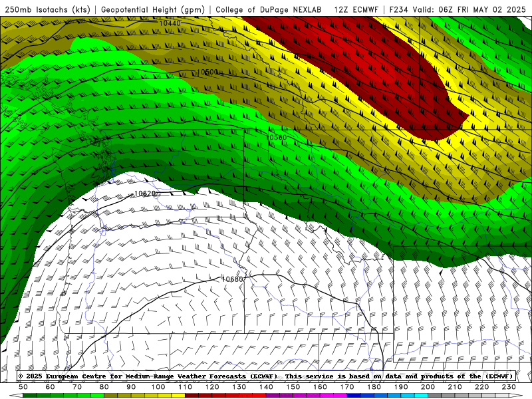Click "College of DuPage NEXLAB" in header
This screenshot has height=399, width=532.
point(269,10)
